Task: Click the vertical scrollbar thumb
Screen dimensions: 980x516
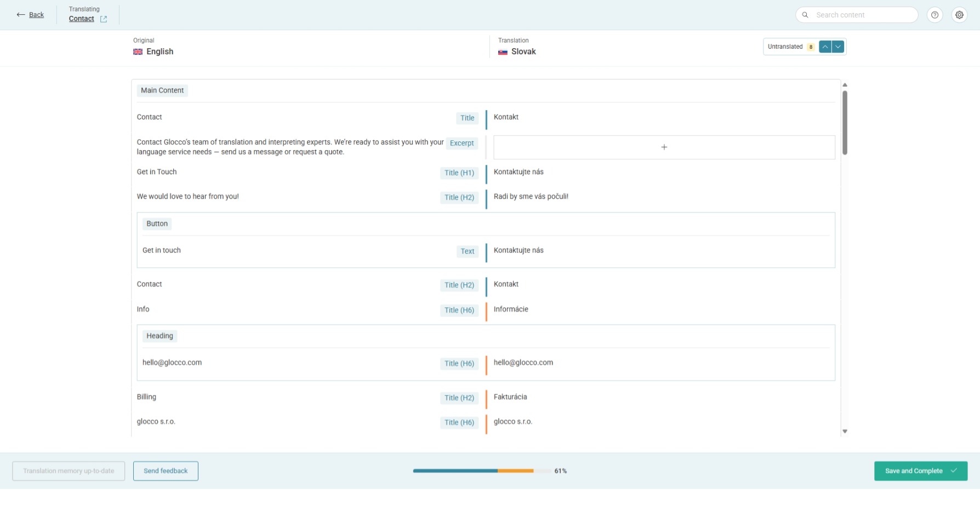Action: (x=845, y=123)
